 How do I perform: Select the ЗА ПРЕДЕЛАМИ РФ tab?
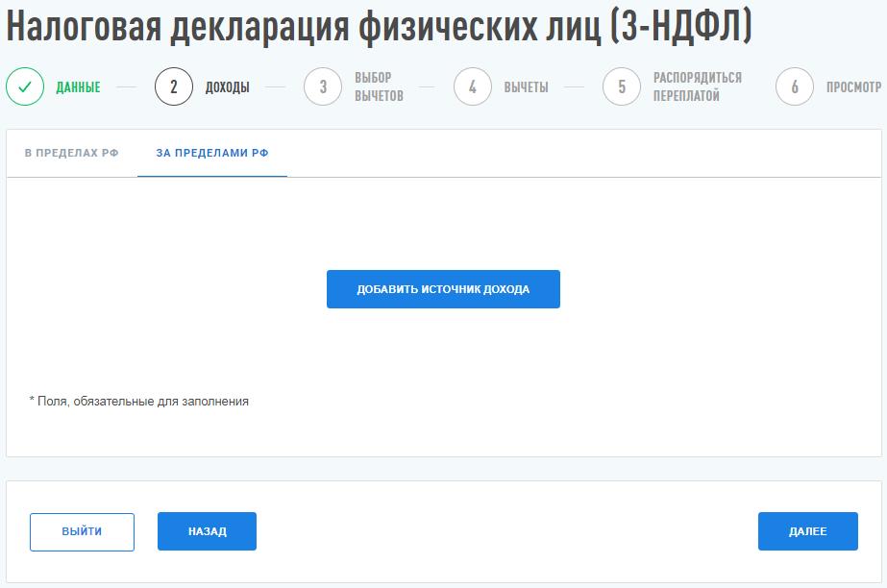click(212, 153)
